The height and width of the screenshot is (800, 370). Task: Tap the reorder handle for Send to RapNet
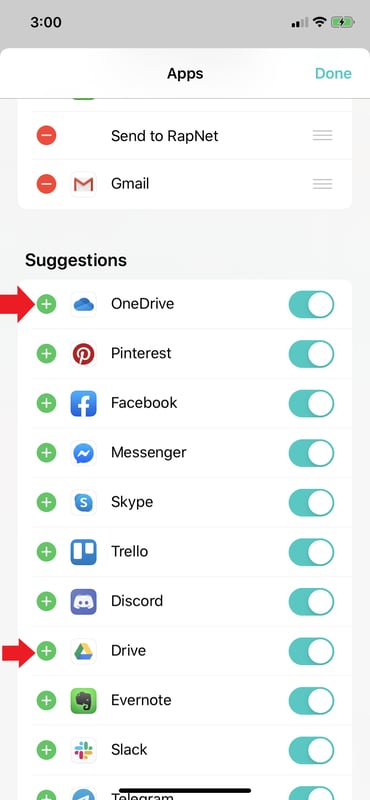(x=323, y=136)
